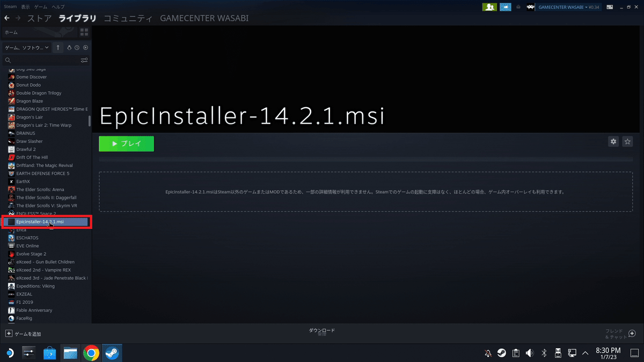Click the Add a Game plus icon
The width and height of the screenshot is (644, 362).
9,334
